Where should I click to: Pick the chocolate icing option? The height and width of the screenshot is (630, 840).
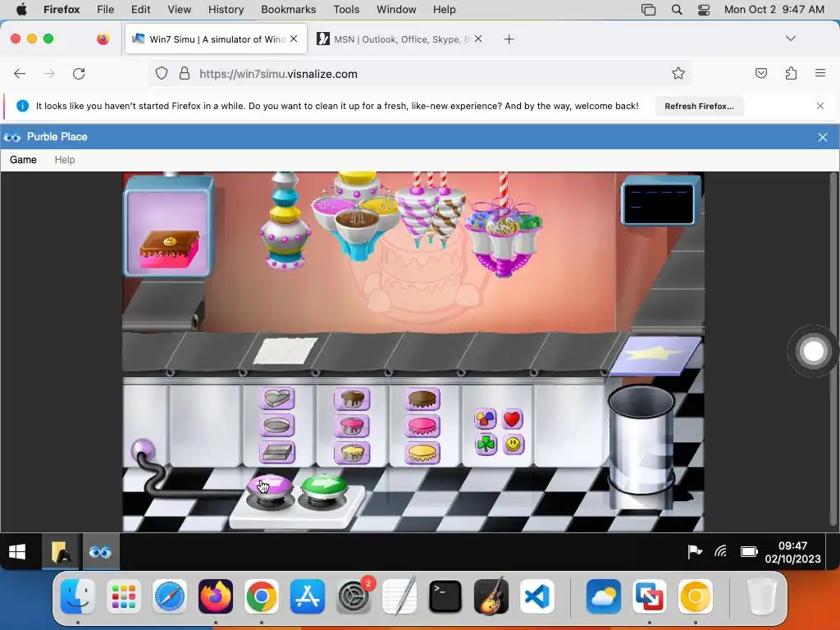point(422,399)
